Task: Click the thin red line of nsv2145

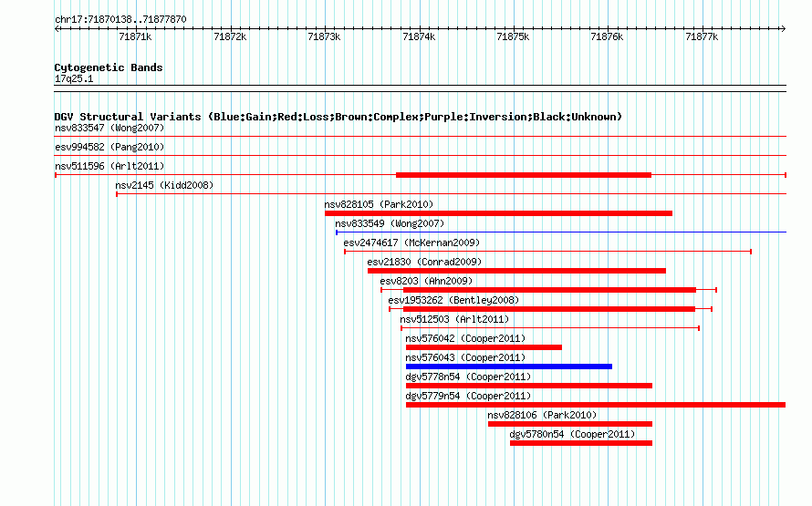Action: 451,194
